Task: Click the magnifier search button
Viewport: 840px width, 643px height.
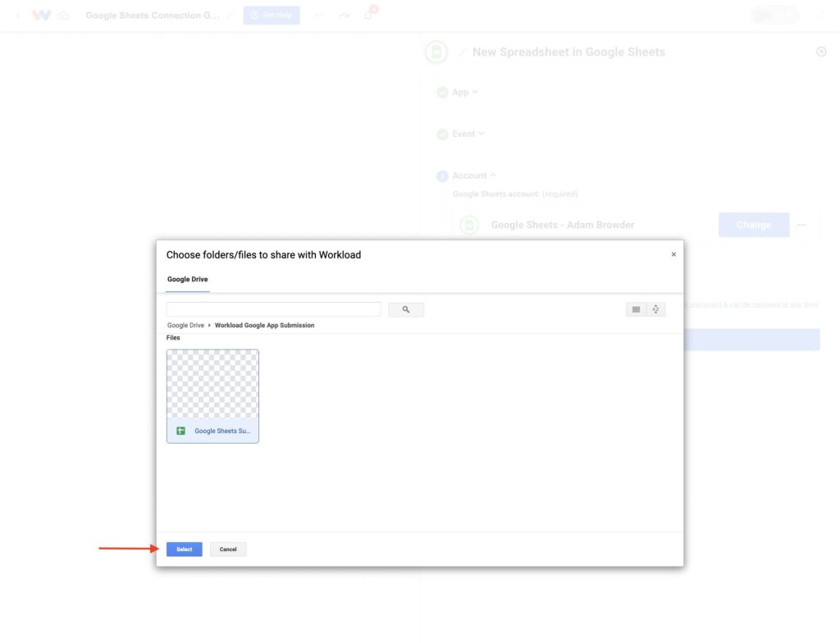Action: click(x=406, y=309)
